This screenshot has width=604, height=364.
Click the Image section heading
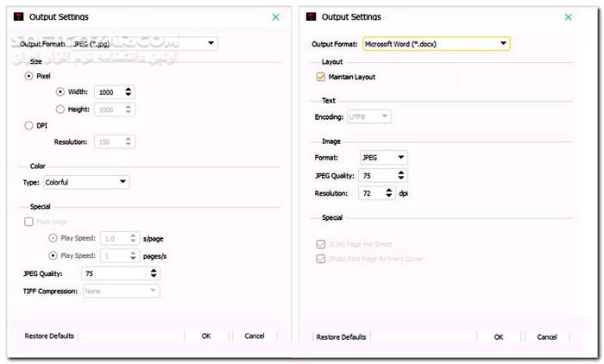click(x=331, y=141)
